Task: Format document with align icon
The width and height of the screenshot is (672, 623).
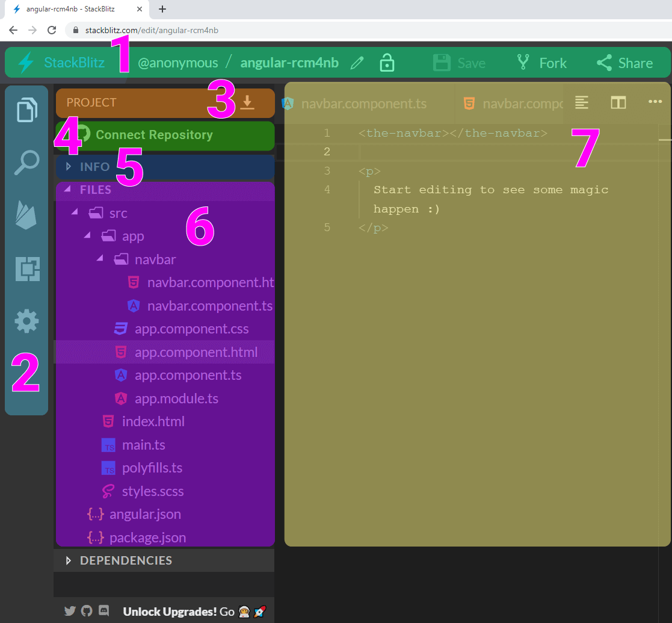Action: click(x=582, y=102)
